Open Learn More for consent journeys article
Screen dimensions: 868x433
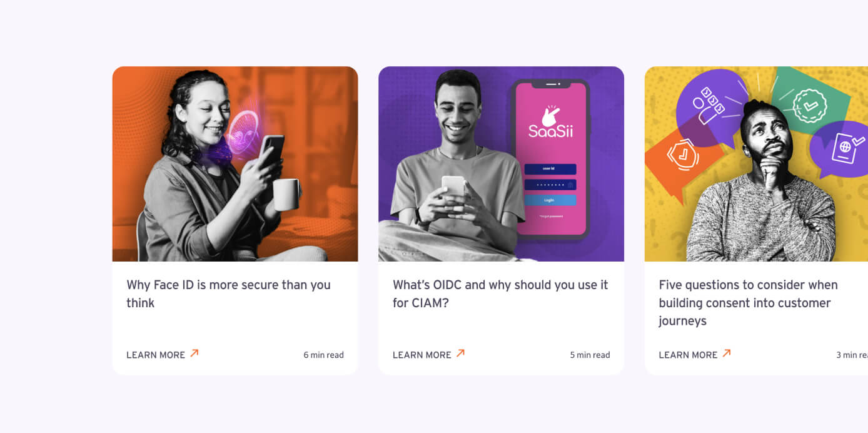pos(688,355)
